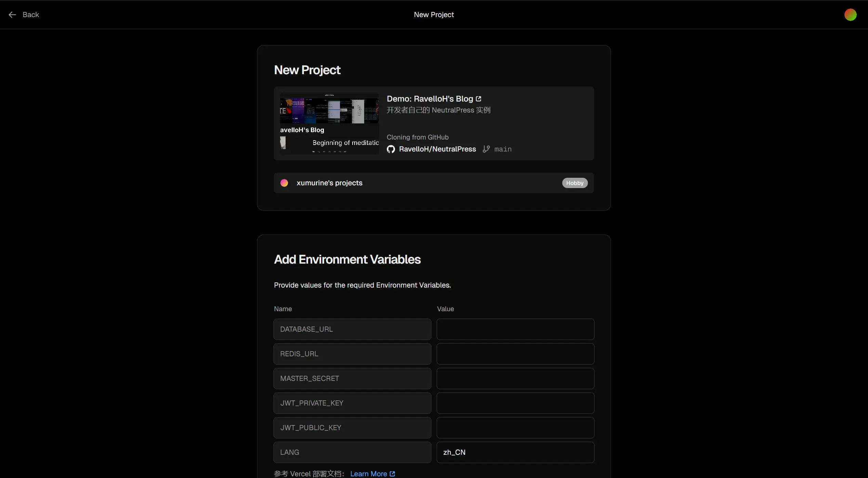The width and height of the screenshot is (868, 478).
Task: Click the Back button text
Action: pyautogui.click(x=31, y=15)
